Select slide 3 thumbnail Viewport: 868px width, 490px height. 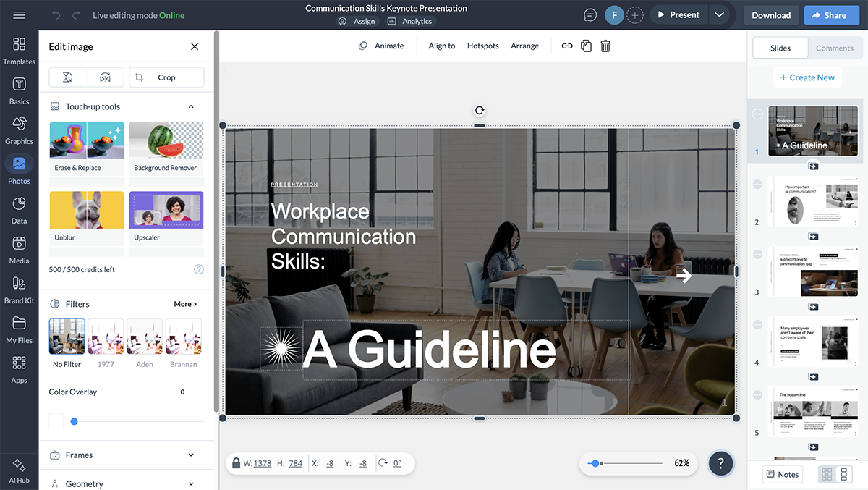pyautogui.click(x=812, y=272)
